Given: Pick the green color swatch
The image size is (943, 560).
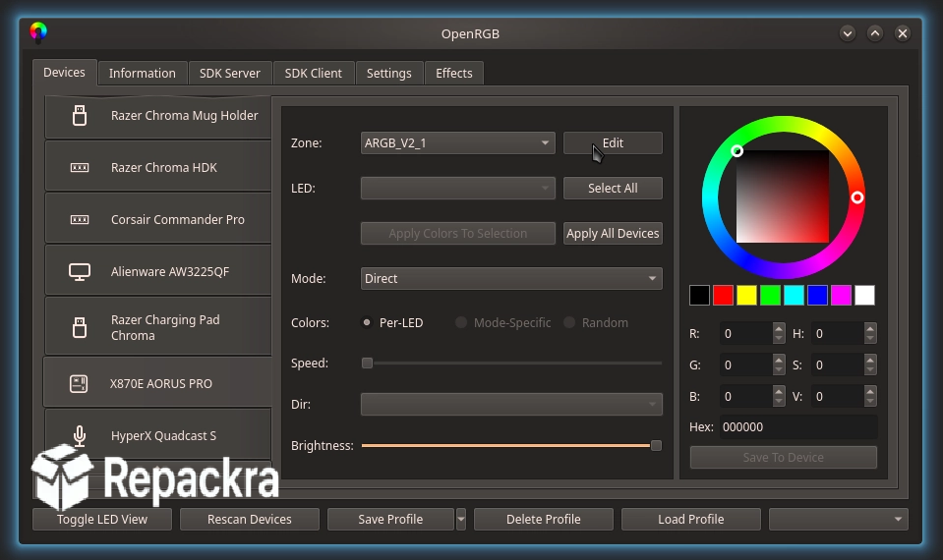Looking at the screenshot, I should (x=770, y=295).
